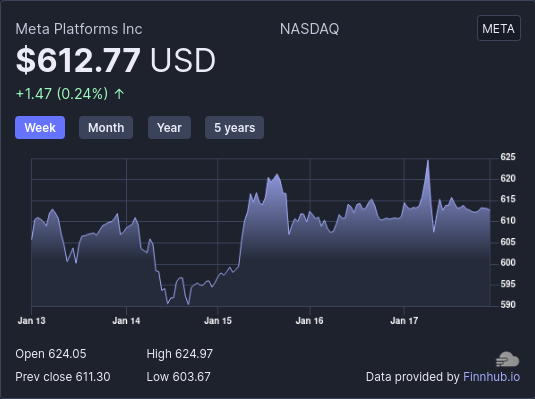Click the green up arrow icon
Image resolution: width=535 pixels, height=399 pixels.
click(x=119, y=94)
